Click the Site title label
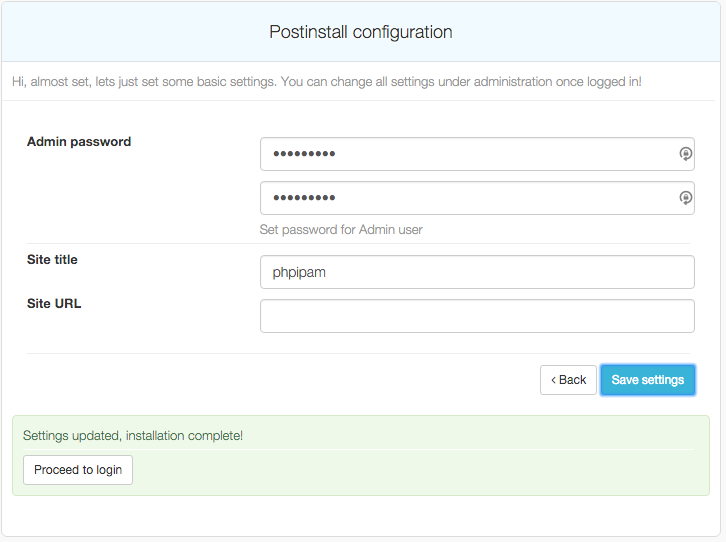 pyautogui.click(x=52, y=260)
